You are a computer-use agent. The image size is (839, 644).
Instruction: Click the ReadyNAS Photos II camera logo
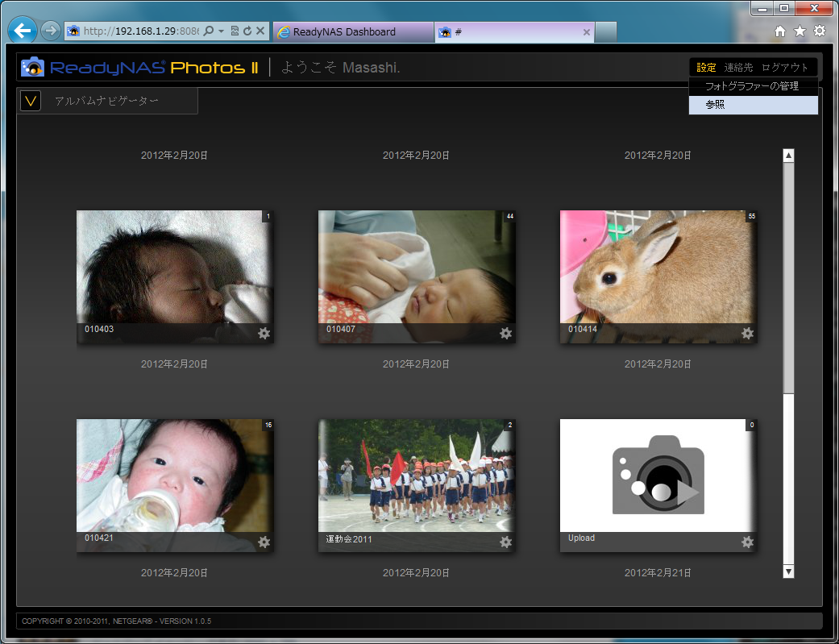pyautogui.click(x=33, y=67)
